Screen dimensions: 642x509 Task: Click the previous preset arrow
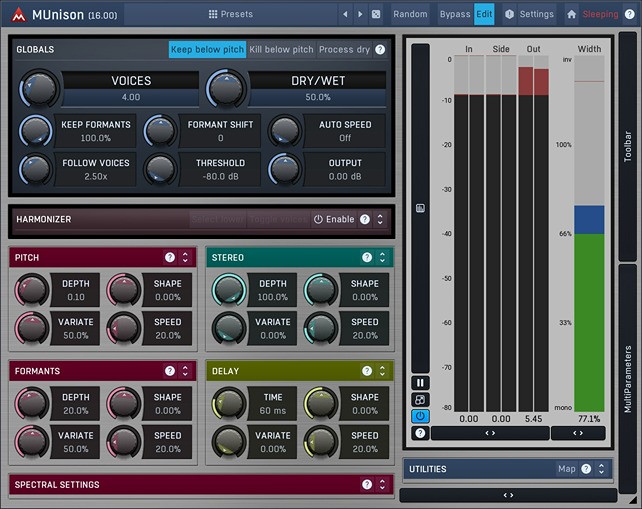(x=345, y=14)
